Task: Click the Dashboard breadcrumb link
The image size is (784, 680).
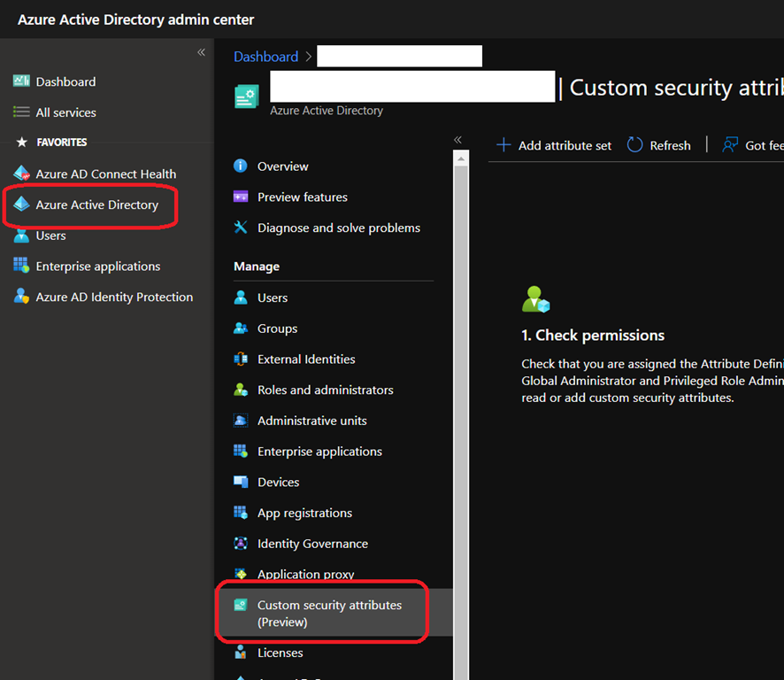Action: 265,57
